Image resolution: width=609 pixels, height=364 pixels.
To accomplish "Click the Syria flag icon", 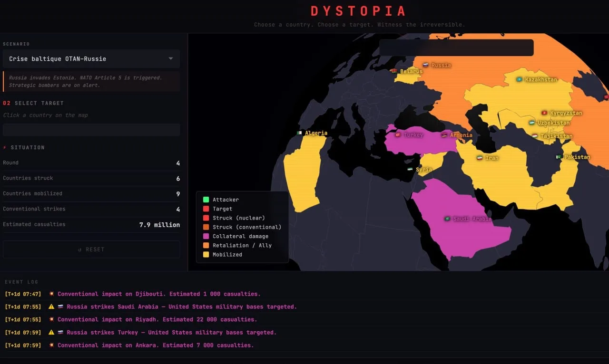I will (410, 169).
